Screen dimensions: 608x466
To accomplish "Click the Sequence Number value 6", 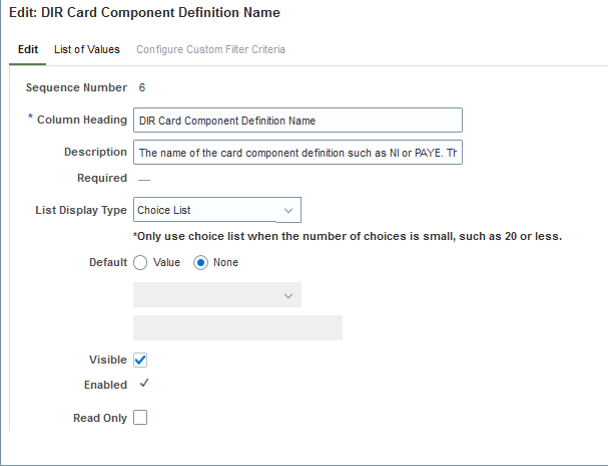I will 142,88.
